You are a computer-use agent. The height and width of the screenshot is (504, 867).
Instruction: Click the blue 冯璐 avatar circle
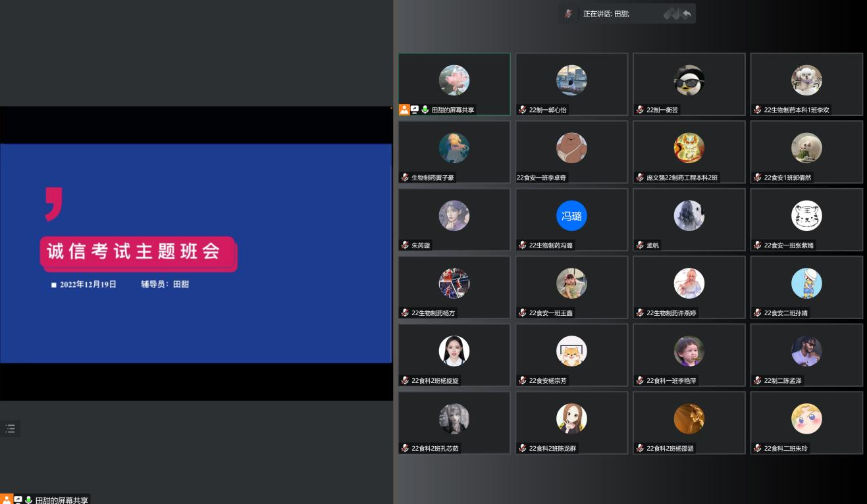pyautogui.click(x=571, y=216)
